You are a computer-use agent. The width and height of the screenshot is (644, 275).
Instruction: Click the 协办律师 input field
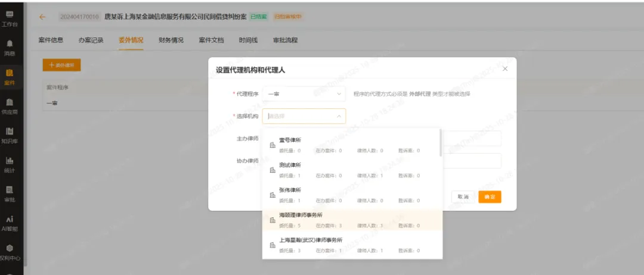pos(472,161)
